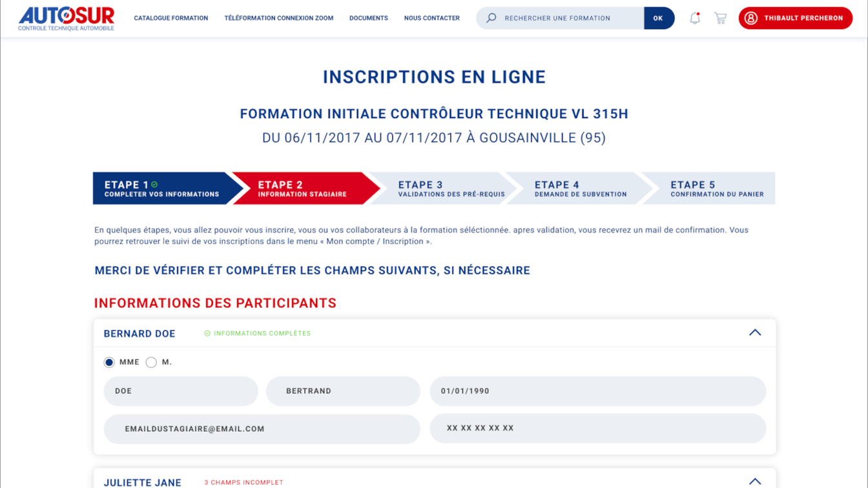This screenshot has width=868, height=488.
Task: Go to the Documents menu
Action: click(x=368, y=18)
